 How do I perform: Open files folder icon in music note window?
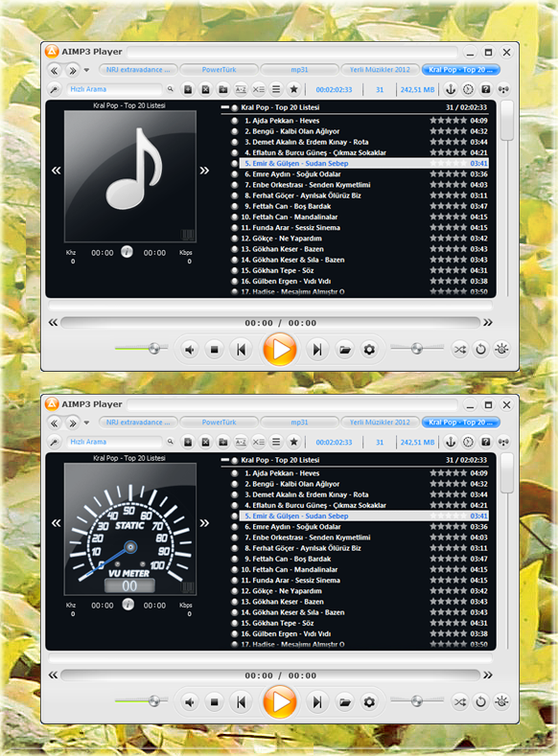[x=345, y=350]
